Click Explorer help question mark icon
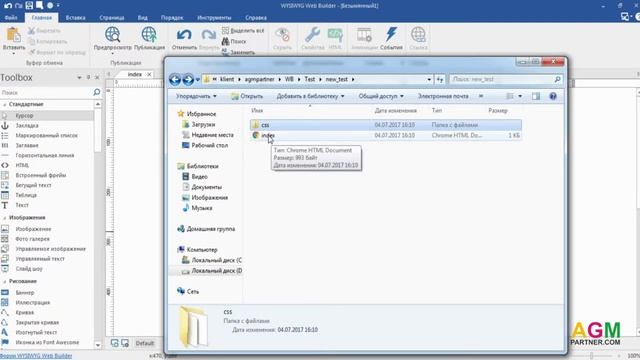 pos(553,96)
